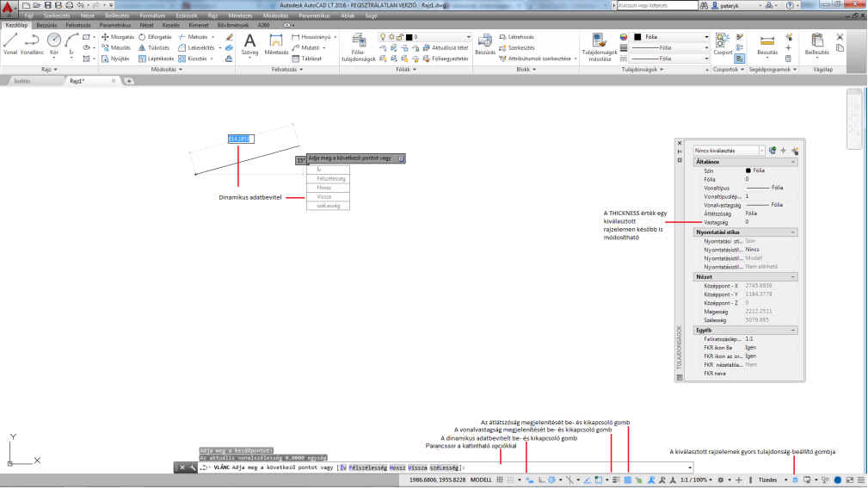Expand the Rajz panel
The height and width of the screenshot is (489, 868).
click(50, 70)
